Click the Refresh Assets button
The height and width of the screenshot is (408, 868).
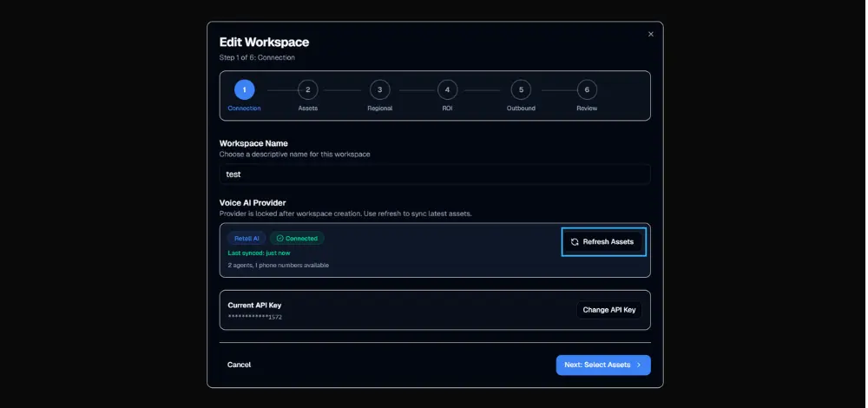[x=602, y=242]
